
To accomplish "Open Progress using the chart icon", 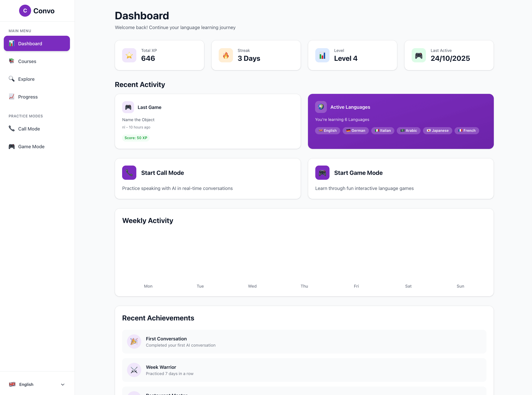I will pyautogui.click(x=12, y=97).
